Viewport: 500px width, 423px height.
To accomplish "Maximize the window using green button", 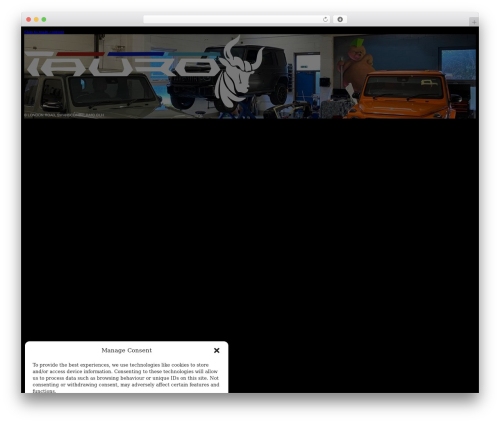I will [x=44, y=19].
